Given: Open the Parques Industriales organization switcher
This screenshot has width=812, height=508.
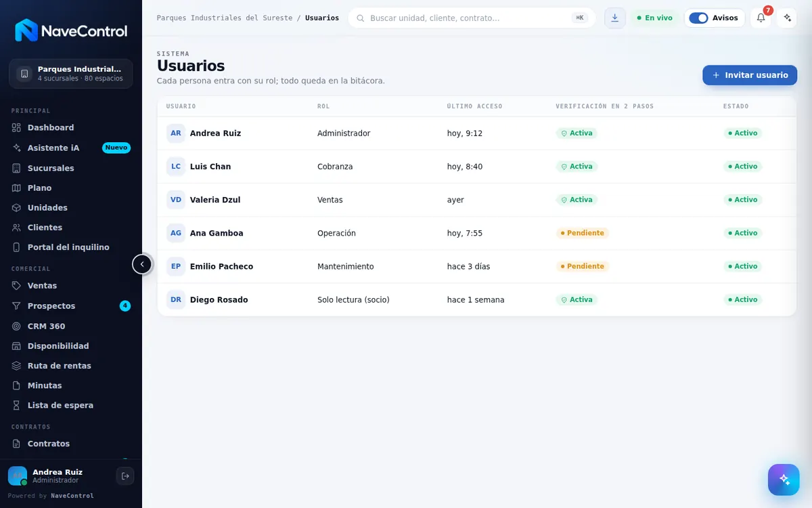Looking at the screenshot, I should coord(71,74).
